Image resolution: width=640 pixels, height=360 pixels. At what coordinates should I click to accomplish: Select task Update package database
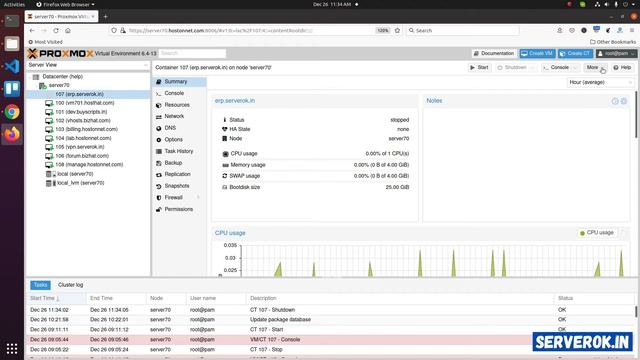tap(331, 320)
